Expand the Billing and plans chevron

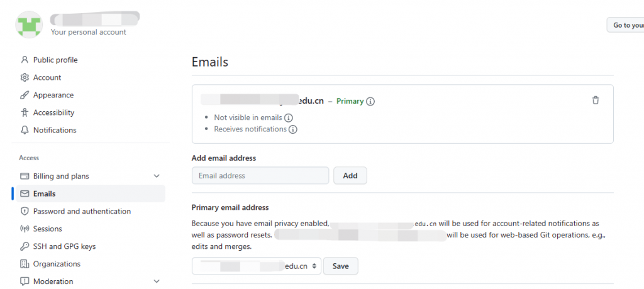click(157, 176)
